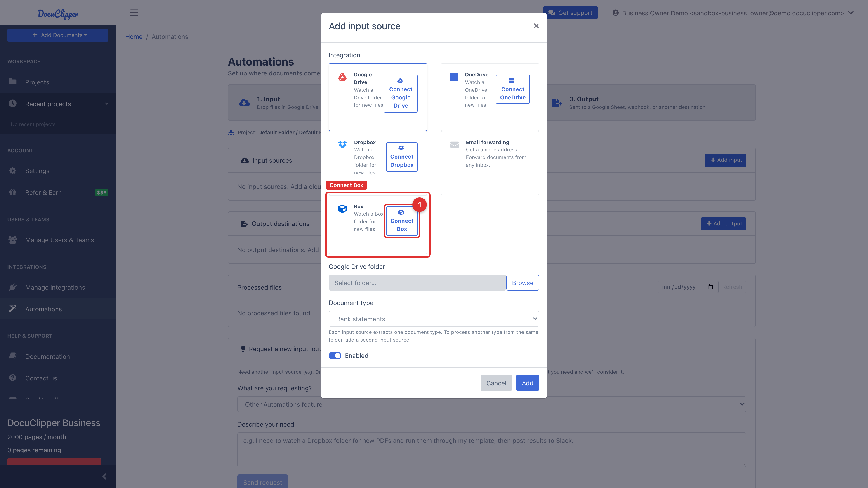Click the Box logo icon
This screenshot has width=868, height=488.
342,209
